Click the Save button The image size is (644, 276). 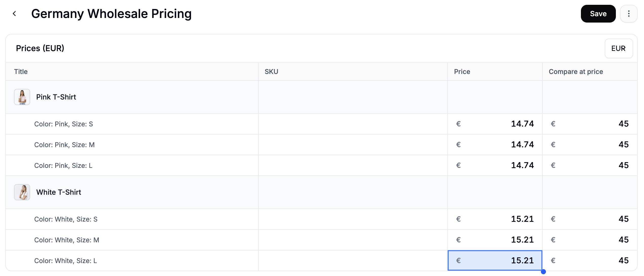(x=598, y=13)
